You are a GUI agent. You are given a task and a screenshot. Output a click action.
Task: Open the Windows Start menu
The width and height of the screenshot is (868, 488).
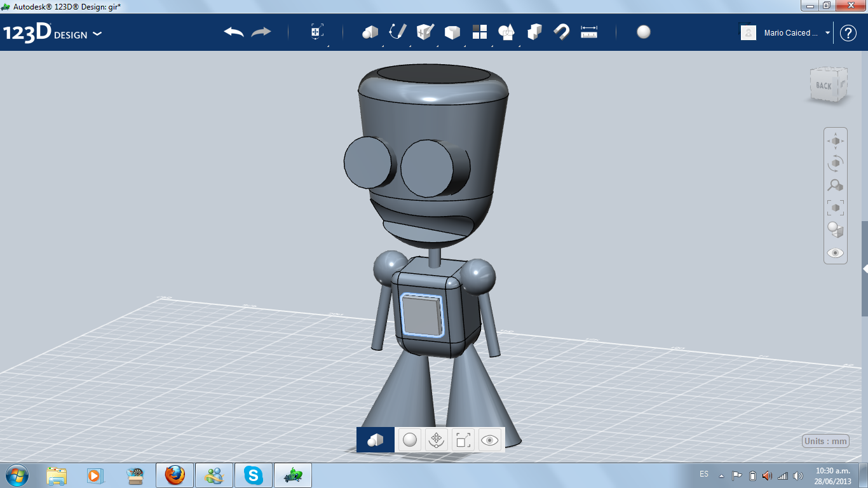click(17, 475)
